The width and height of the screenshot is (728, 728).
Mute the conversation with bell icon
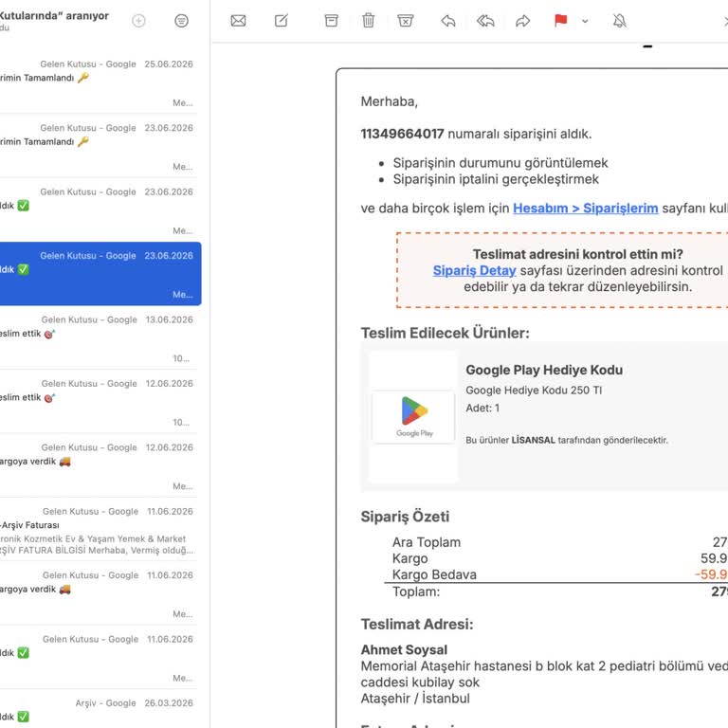pos(619,21)
